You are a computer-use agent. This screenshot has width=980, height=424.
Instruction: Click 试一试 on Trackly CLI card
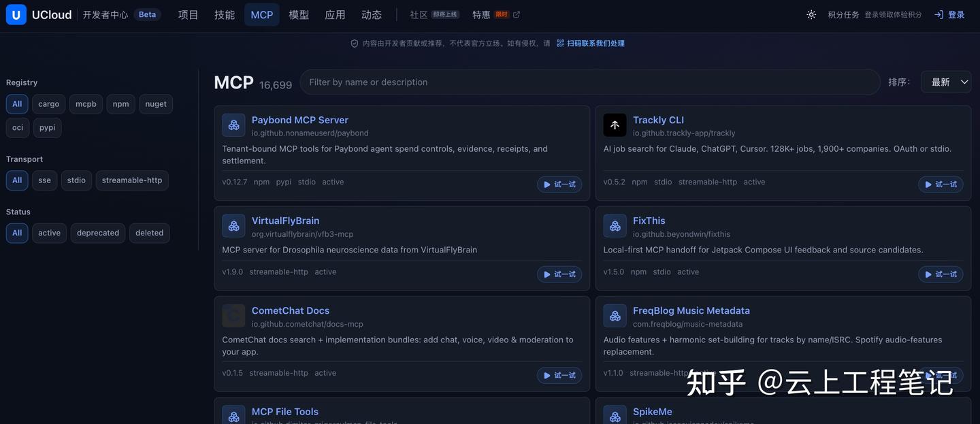(941, 184)
